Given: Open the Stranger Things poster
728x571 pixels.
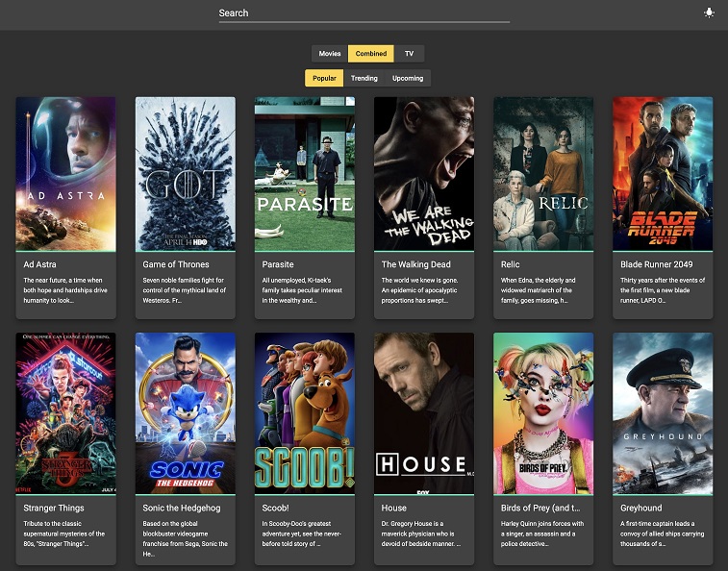Looking at the screenshot, I should tap(65, 412).
